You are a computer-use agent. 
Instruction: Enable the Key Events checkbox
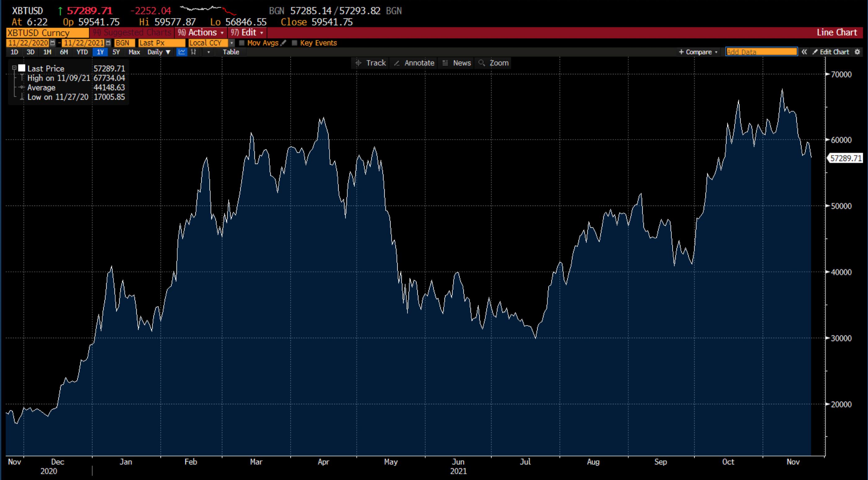(x=294, y=43)
